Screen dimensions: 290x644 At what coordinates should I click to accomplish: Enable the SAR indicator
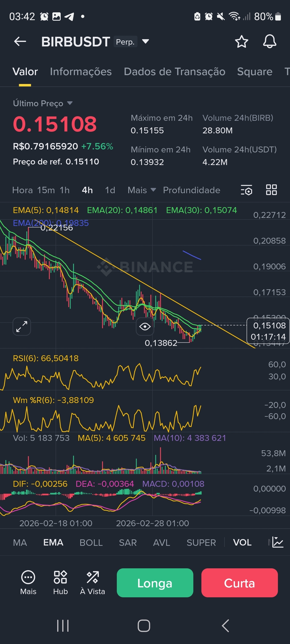(128, 543)
